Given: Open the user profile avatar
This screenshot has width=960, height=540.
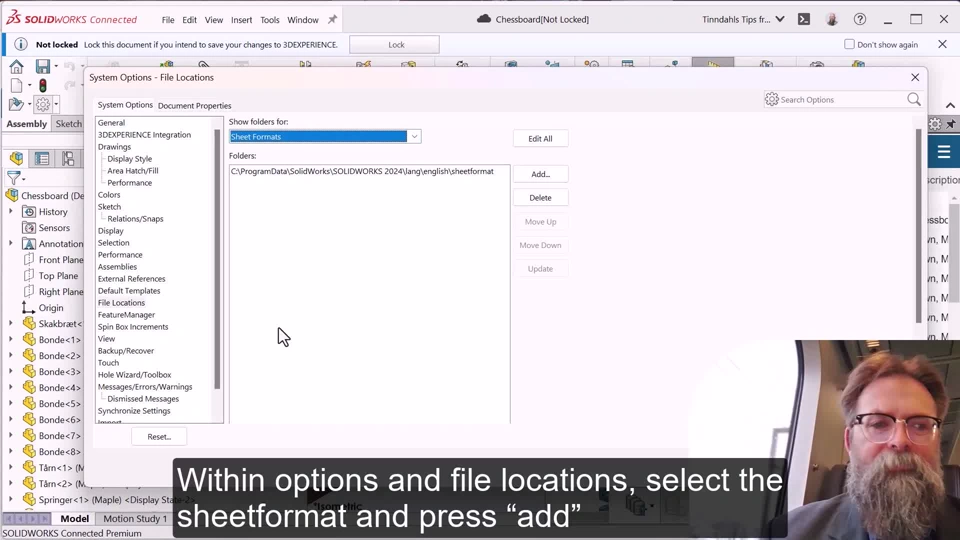Looking at the screenshot, I should [831, 20].
